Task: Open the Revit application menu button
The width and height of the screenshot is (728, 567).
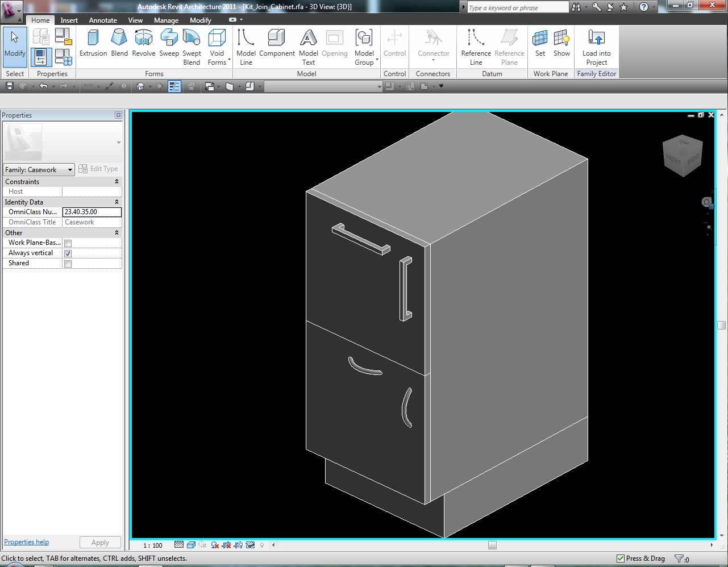Action: coord(11,10)
